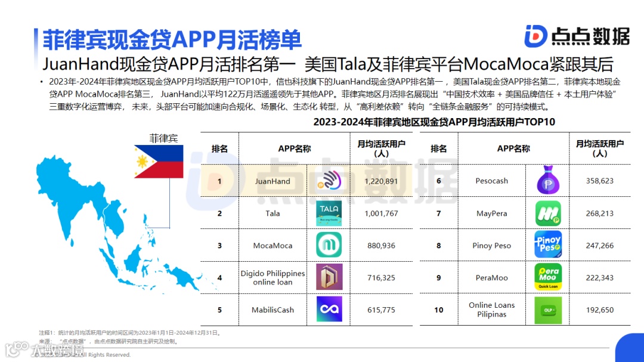Image resolution: width=644 pixels, height=362 pixels.
Task: Select the value 880,936
Action: click(380, 245)
